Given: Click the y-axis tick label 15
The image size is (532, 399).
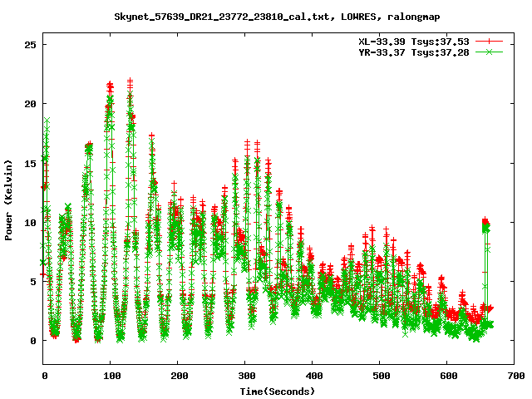Looking at the screenshot, I should [x=30, y=164].
